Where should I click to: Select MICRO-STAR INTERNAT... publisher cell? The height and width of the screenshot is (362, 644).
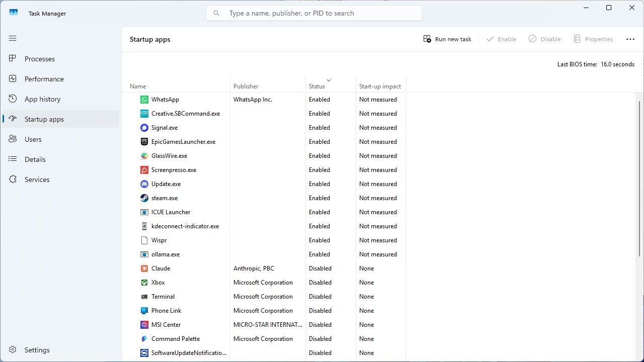268,325
